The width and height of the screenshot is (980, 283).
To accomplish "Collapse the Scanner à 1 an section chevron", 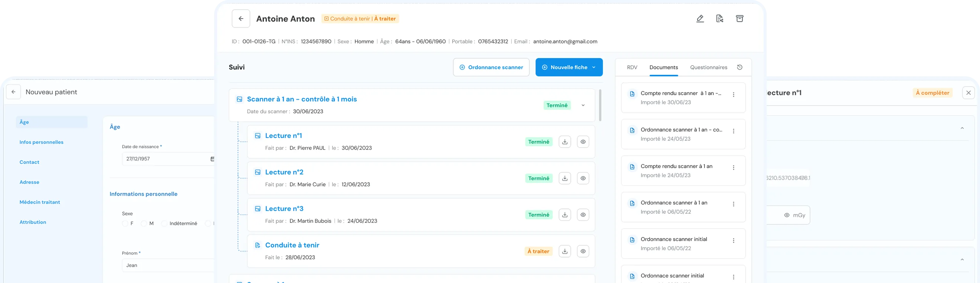I will [583, 105].
